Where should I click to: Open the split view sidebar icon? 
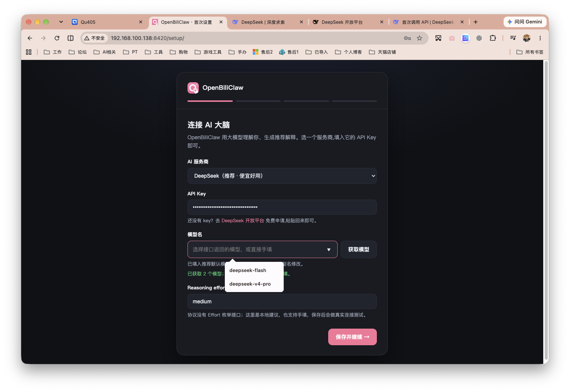click(x=71, y=38)
